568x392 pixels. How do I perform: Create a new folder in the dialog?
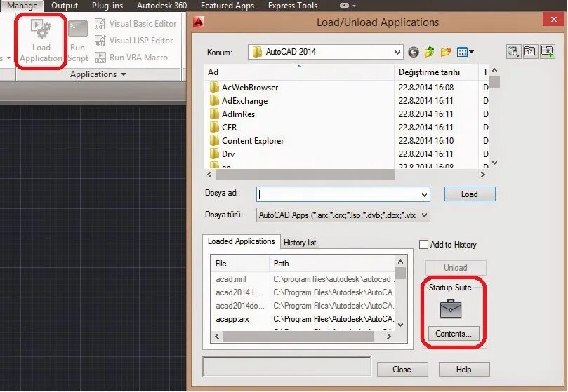click(446, 52)
